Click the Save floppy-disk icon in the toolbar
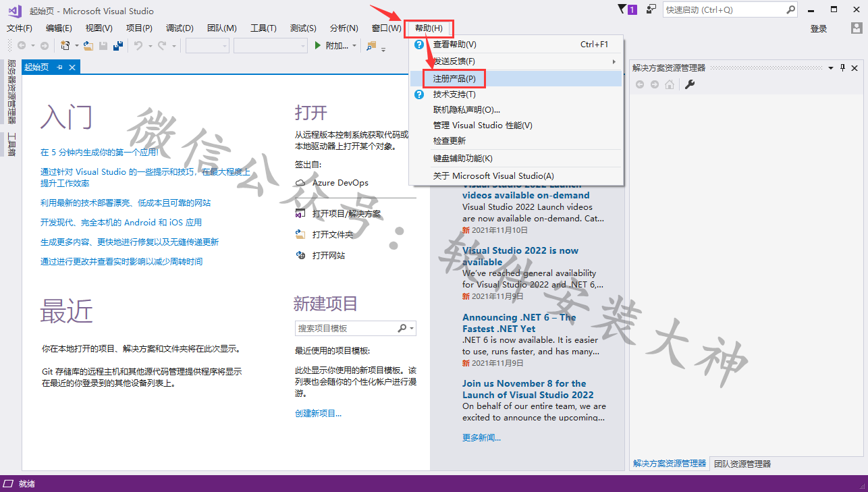Viewport: 868px width, 492px height. click(x=103, y=45)
